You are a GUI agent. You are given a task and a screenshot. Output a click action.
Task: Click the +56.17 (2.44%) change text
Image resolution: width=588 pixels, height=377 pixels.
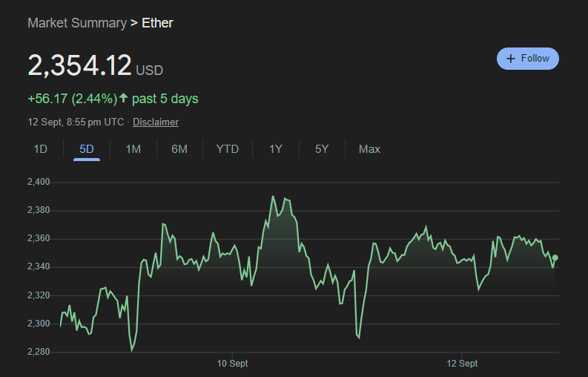(72, 99)
